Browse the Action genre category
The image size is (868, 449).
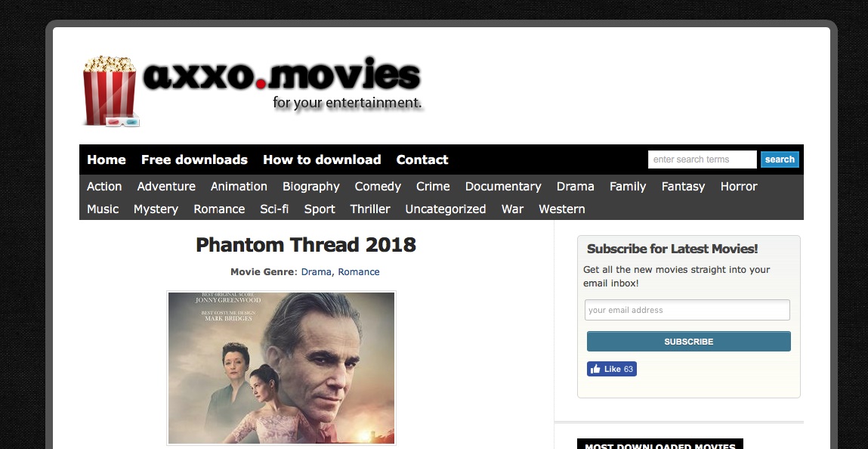pyautogui.click(x=104, y=187)
